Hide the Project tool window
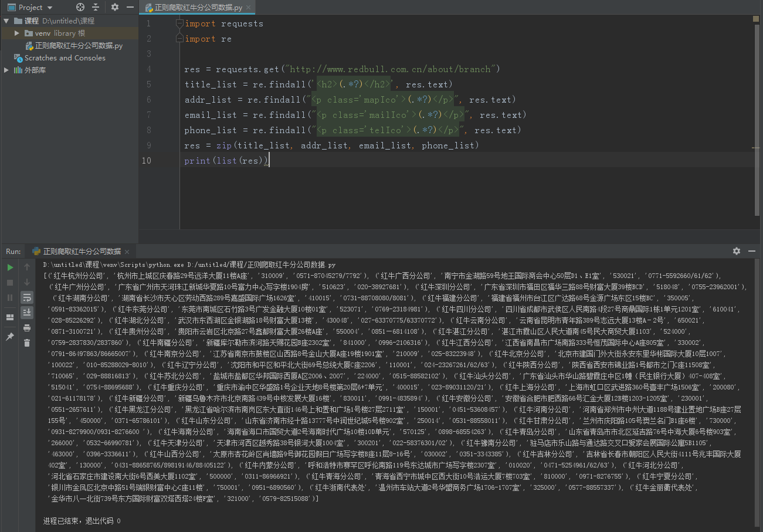763x532 pixels. pyautogui.click(x=130, y=8)
